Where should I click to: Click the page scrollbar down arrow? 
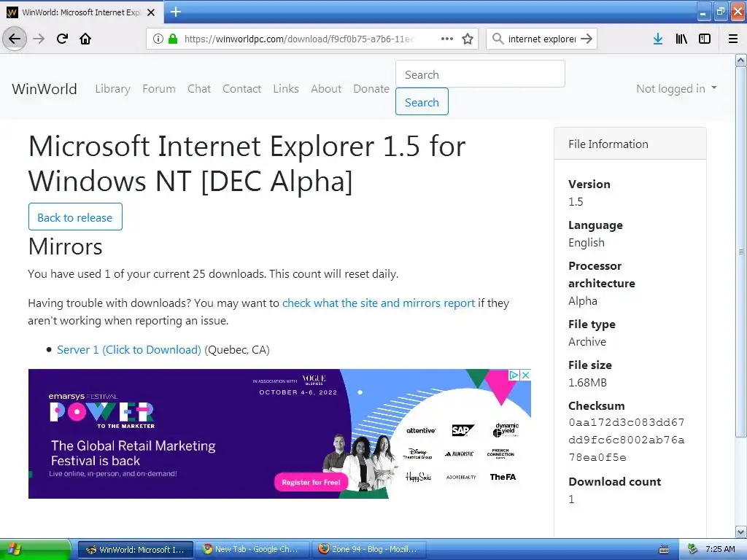741,532
